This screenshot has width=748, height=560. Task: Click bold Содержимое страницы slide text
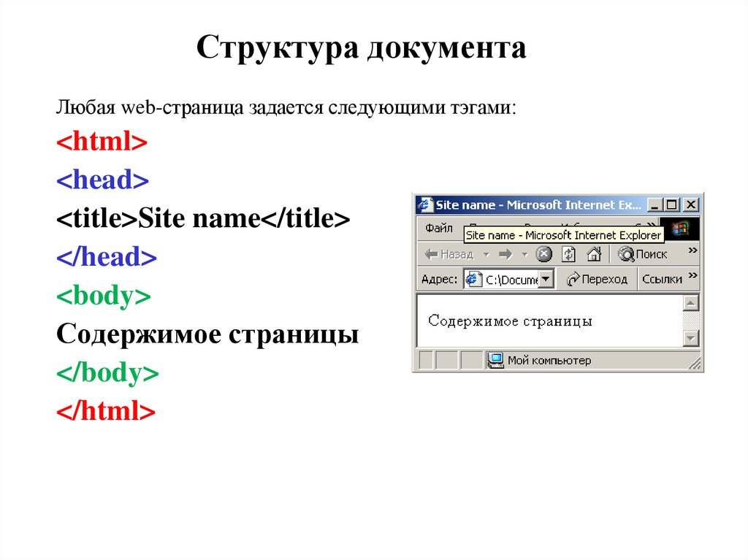click(x=207, y=335)
